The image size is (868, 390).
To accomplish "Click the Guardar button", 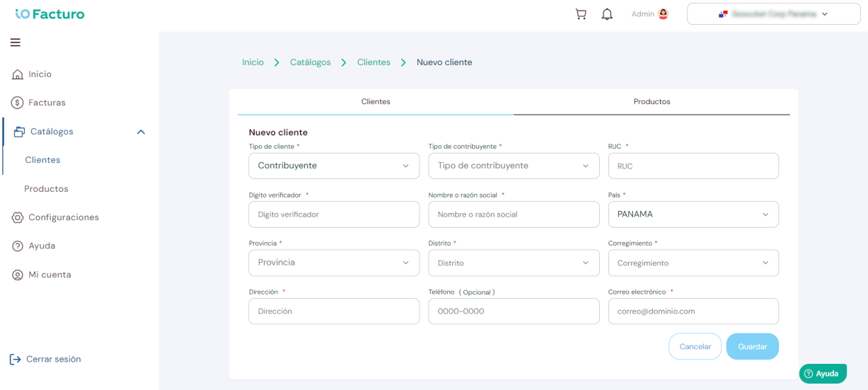I will pyautogui.click(x=753, y=347).
